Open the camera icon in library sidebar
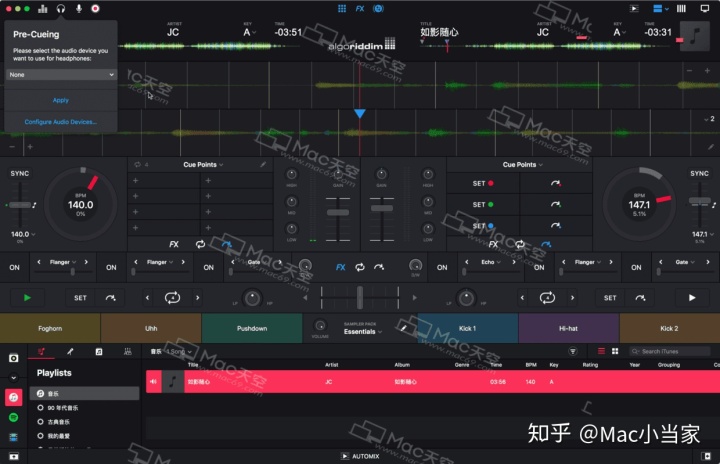This screenshot has height=464, width=720. [13, 358]
